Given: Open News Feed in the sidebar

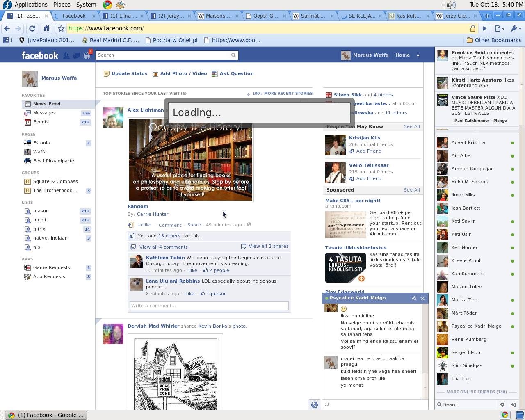Looking at the screenshot, I should [58, 104].
